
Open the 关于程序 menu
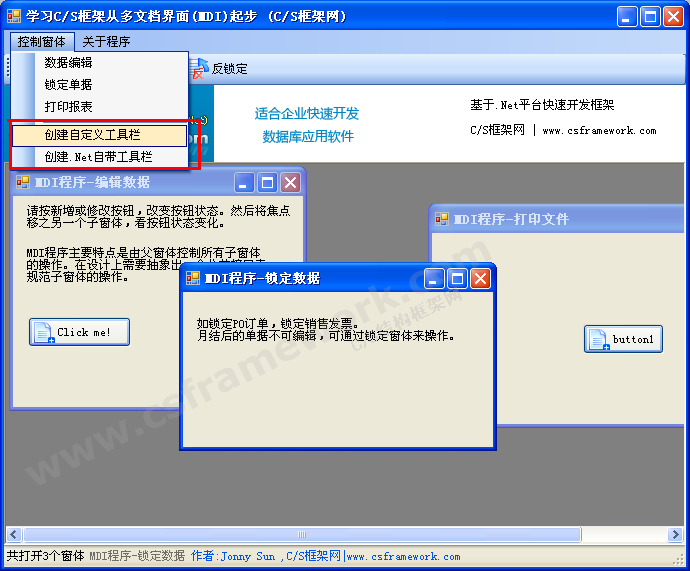[106, 41]
